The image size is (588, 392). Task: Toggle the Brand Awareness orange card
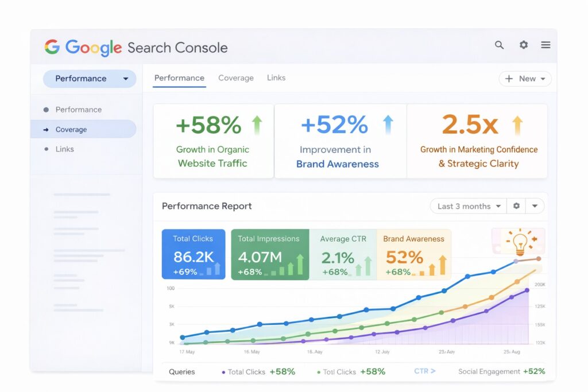pyautogui.click(x=413, y=254)
